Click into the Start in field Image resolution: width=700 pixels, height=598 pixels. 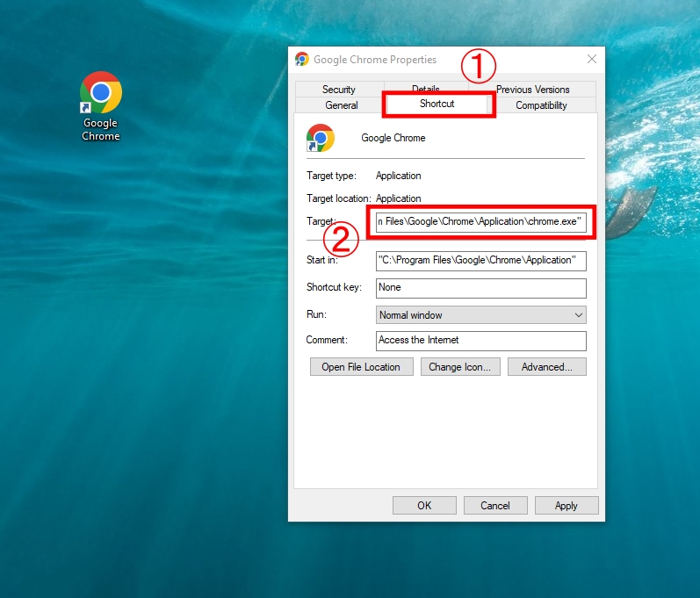[480, 261]
